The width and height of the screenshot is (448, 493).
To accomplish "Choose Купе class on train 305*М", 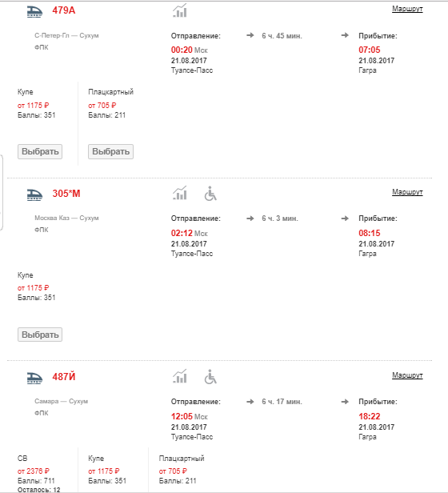I will [x=40, y=335].
